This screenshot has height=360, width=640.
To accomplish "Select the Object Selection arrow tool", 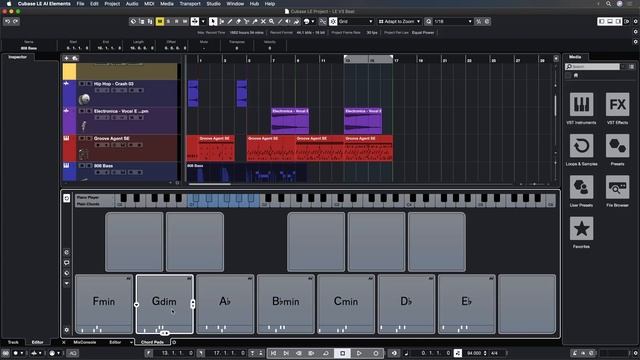I will (213, 21).
